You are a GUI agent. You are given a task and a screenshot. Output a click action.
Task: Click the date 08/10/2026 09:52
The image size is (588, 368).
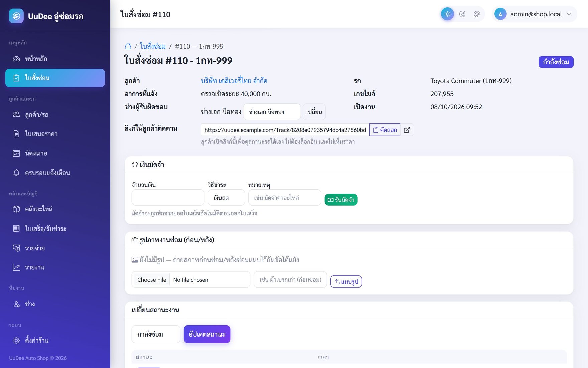point(456,107)
